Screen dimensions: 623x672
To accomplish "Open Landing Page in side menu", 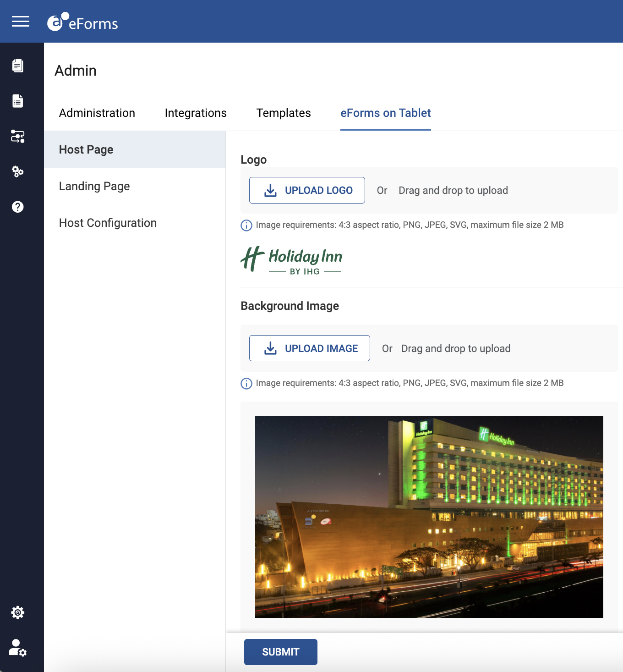I will click(x=135, y=186).
